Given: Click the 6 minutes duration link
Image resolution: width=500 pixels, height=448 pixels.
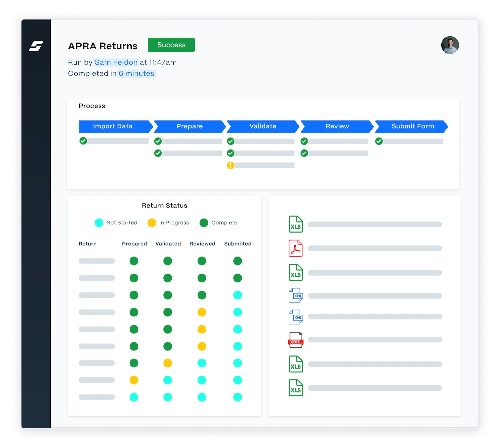Looking at the screenshot, I should (x=137, y=73).
